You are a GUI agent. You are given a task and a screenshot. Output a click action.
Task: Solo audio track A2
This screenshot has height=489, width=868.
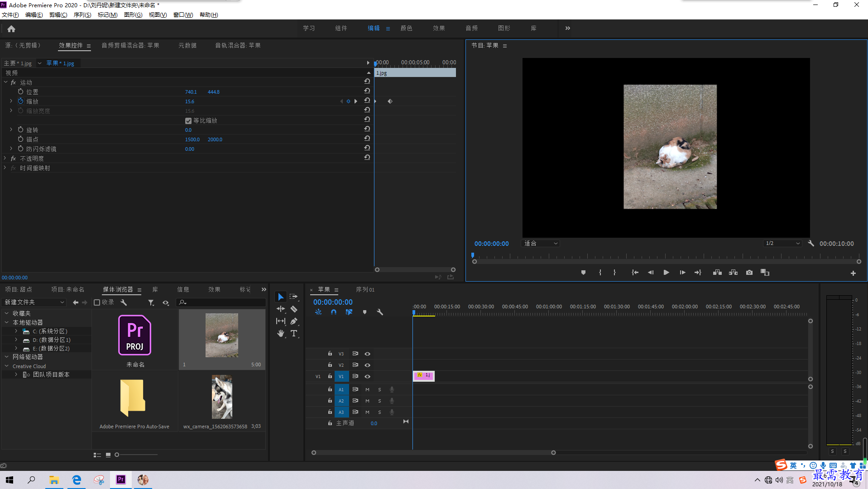click(x=379, y=401)
